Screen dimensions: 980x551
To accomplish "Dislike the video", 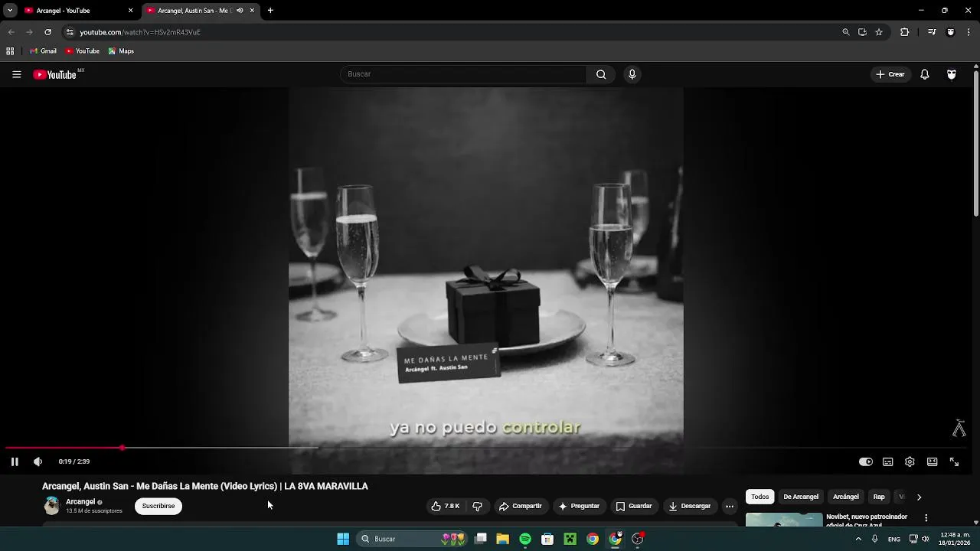I will click(478, 506).
